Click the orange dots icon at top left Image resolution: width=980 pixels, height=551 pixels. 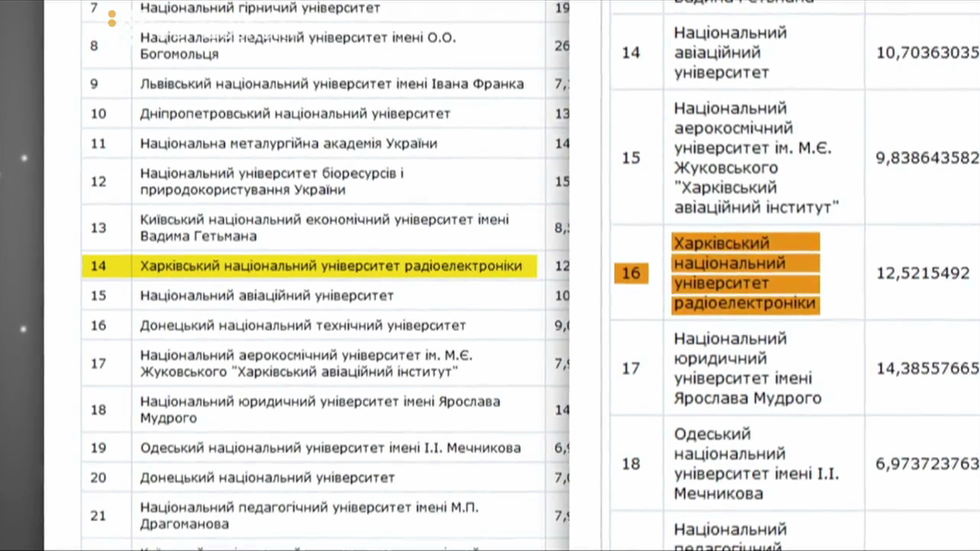tap(112, 19)
